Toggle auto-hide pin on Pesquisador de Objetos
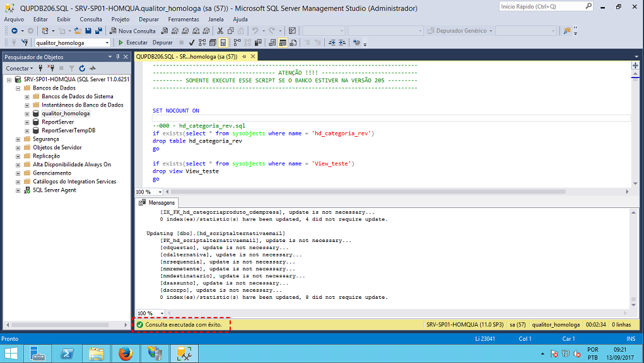This screenshot has height=363, width=644. point(117,57)
